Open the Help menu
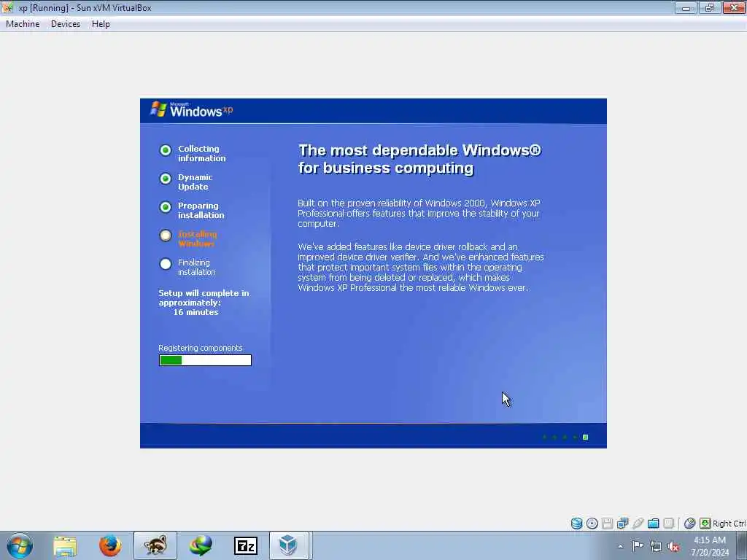The height and width of the screenshot is (560, 747). point(101,24)
